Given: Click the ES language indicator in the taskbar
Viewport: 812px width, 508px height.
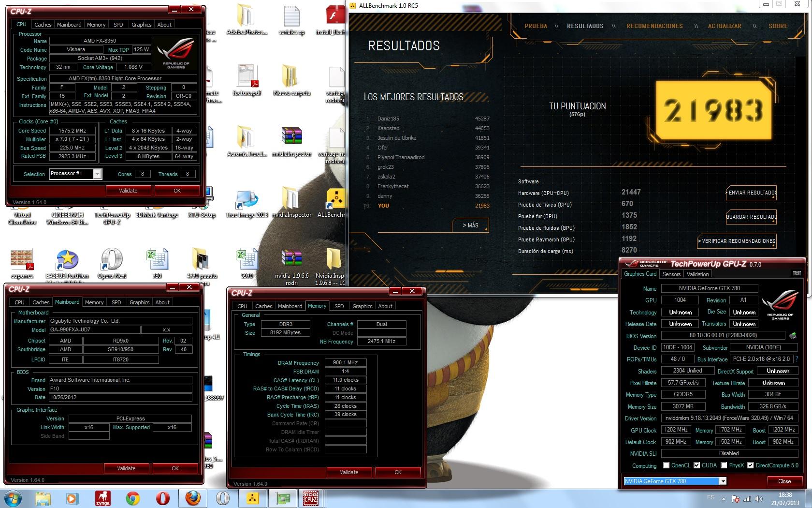Looking at the screenshot, I should pos(710,497).
